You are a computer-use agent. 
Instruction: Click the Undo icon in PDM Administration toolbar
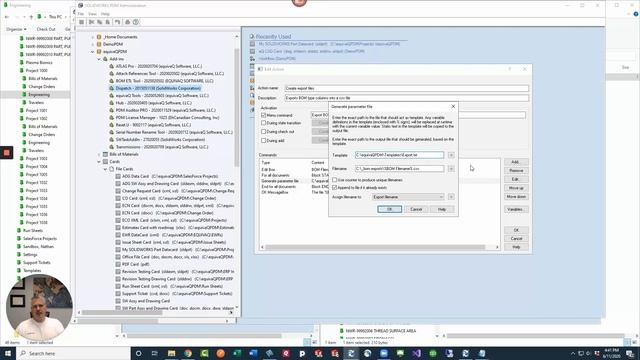coord(118,22)
